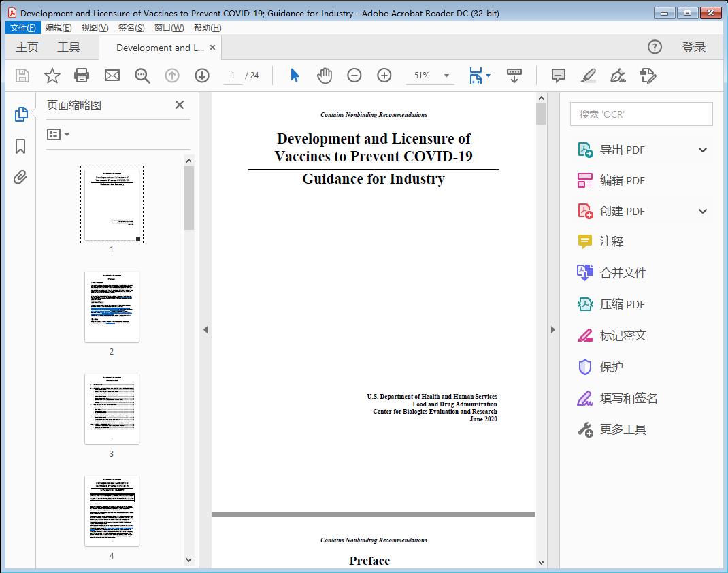Click the page number input field
Viewport: 728px width, 573px height.
click(231, 76)
